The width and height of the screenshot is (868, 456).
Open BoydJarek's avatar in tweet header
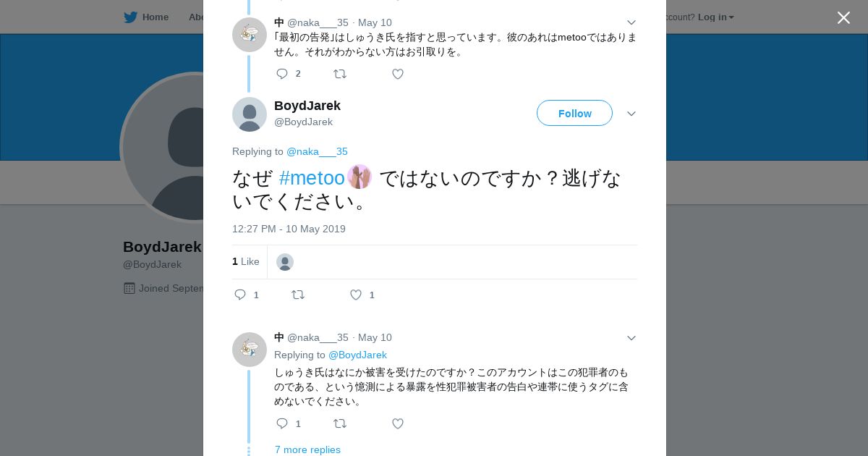250,114
